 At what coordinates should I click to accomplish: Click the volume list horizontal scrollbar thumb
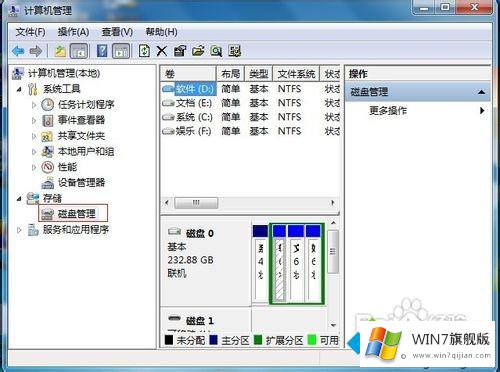196,203
